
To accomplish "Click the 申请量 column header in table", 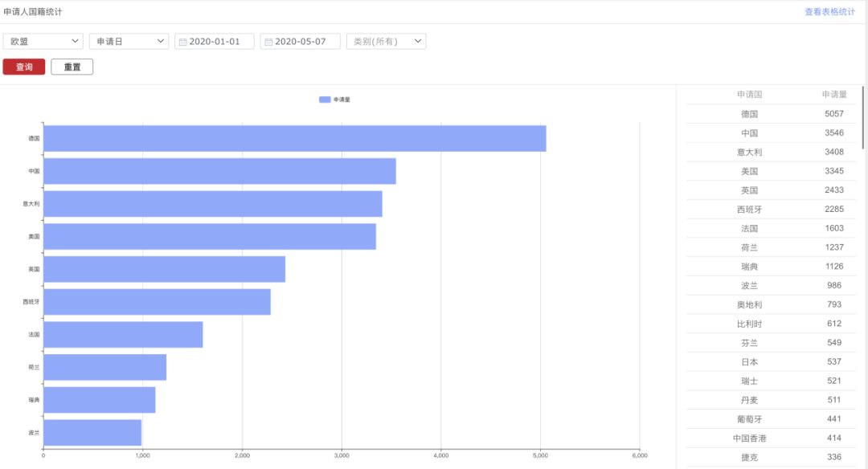I will (x=834, y=95).
